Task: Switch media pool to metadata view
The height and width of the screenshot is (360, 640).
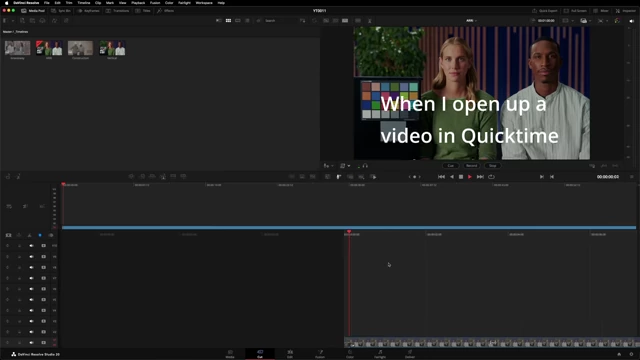Action: click(219, 20)
